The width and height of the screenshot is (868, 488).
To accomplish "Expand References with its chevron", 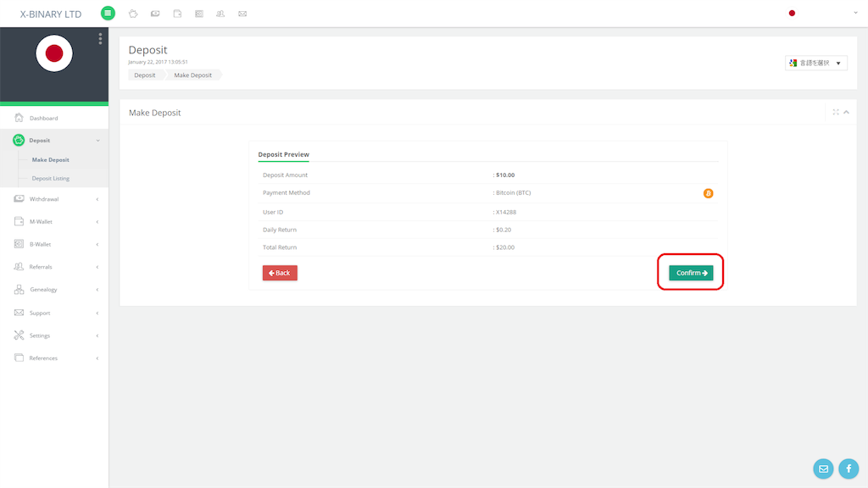I will pos(97,358).
